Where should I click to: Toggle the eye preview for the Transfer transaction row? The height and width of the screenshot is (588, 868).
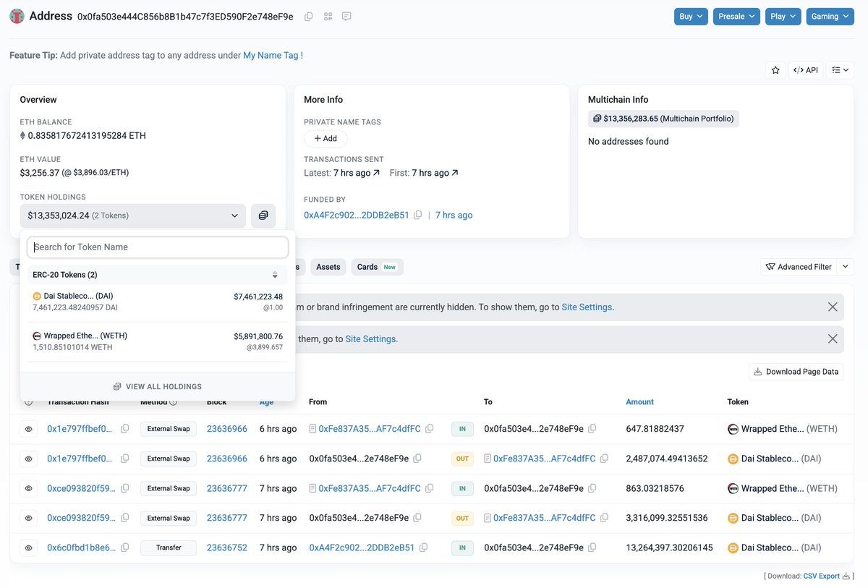[x=29, y=548]
